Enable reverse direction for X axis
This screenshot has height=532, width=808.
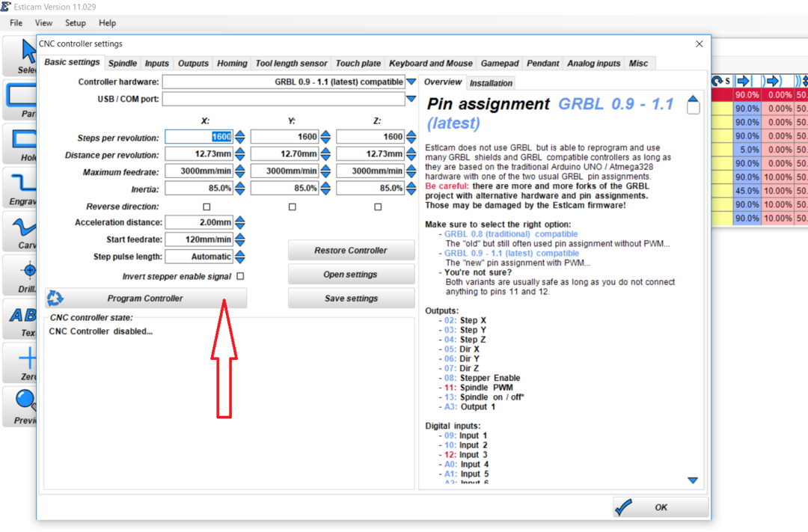(x=206, y=207)
